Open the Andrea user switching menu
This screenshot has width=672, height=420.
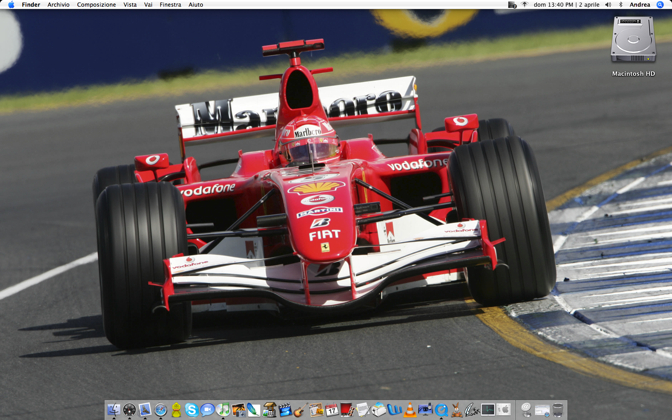(x=640, y=4)
